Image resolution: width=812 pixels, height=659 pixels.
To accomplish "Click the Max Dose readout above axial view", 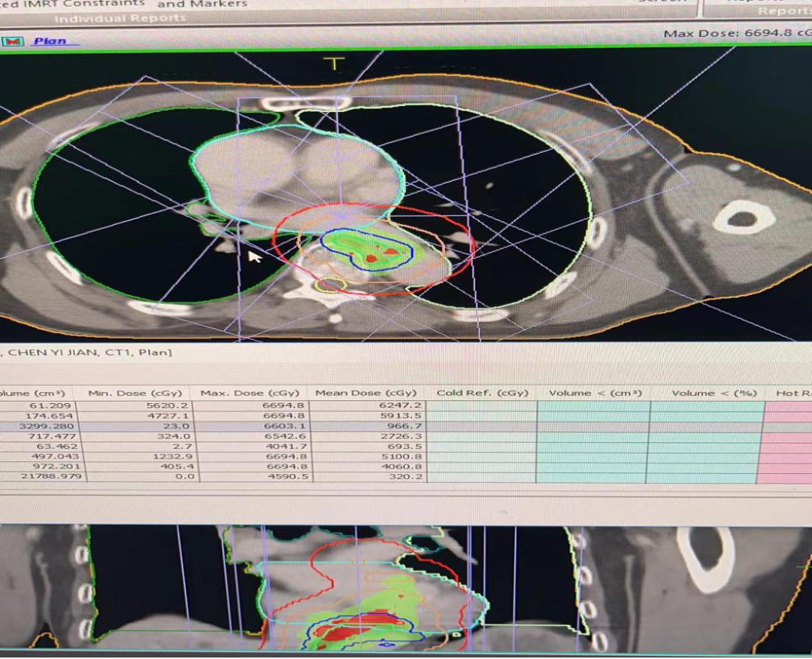I will coord(733,33).
